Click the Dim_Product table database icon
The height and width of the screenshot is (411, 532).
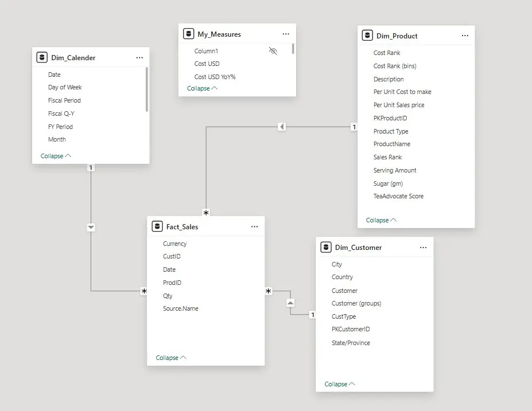click(x=367, y=36)
